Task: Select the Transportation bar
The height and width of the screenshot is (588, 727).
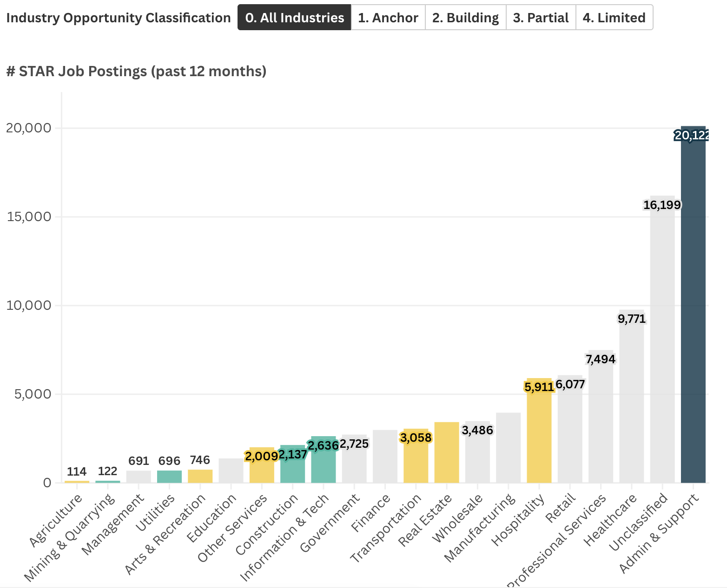Action: (x=416, y=456)
